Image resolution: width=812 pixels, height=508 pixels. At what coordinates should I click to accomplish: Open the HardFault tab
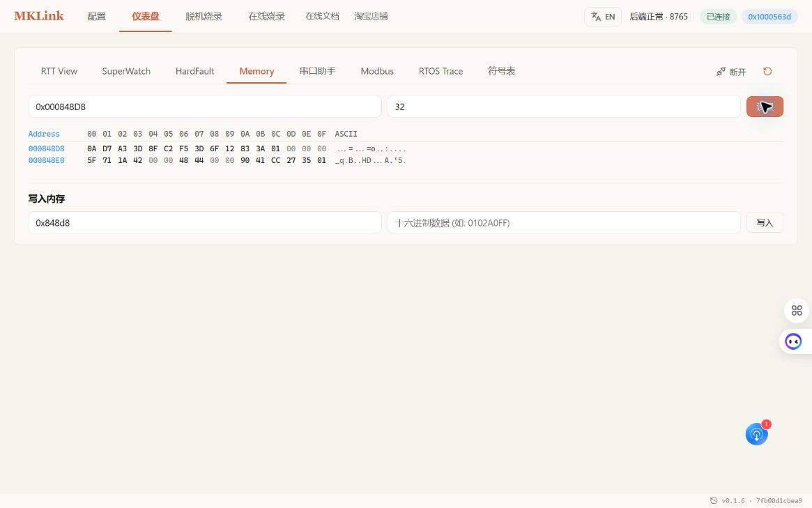[194, 72]
